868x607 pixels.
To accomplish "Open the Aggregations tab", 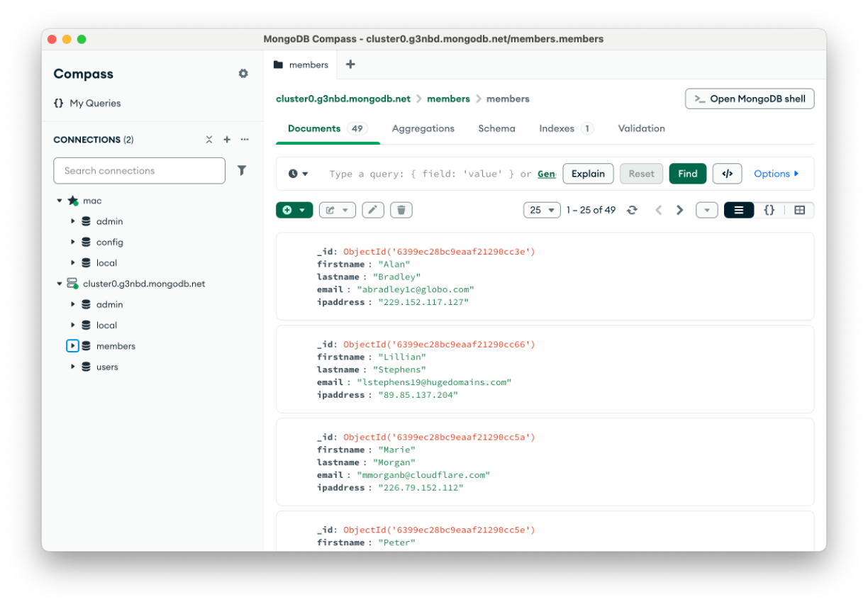I will tap(423, 128).
